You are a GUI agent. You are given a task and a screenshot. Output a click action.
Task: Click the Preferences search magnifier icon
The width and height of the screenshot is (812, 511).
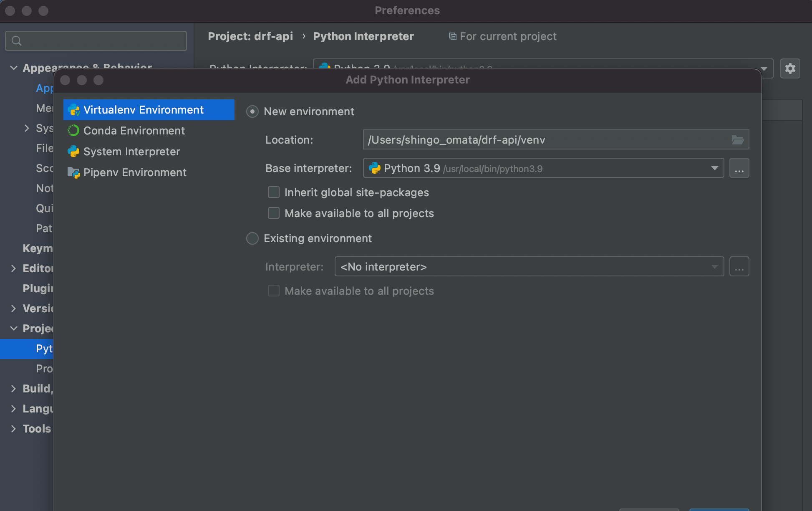tap(17, 41)
